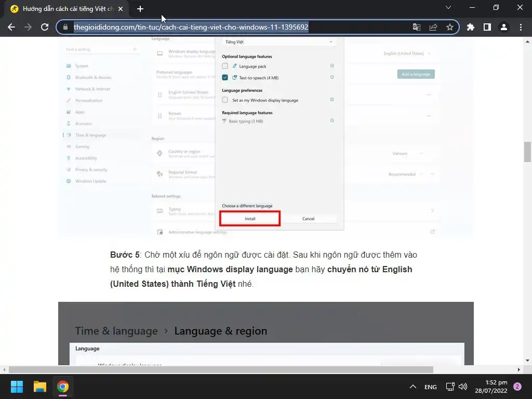
Task: Click Chrome icon in taskbar
Action: pyautogui.click(x=63, y=387)
